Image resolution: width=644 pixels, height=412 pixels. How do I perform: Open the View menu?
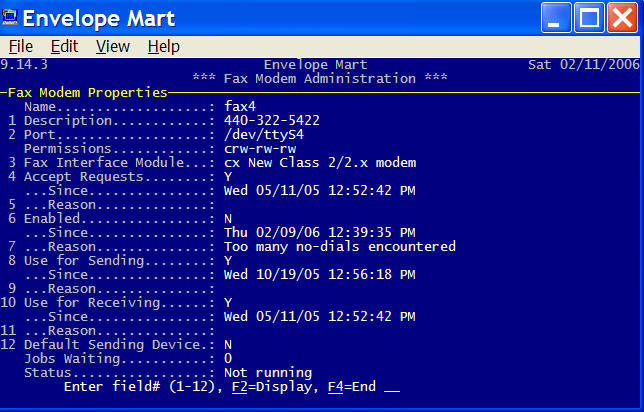[113, 46]
